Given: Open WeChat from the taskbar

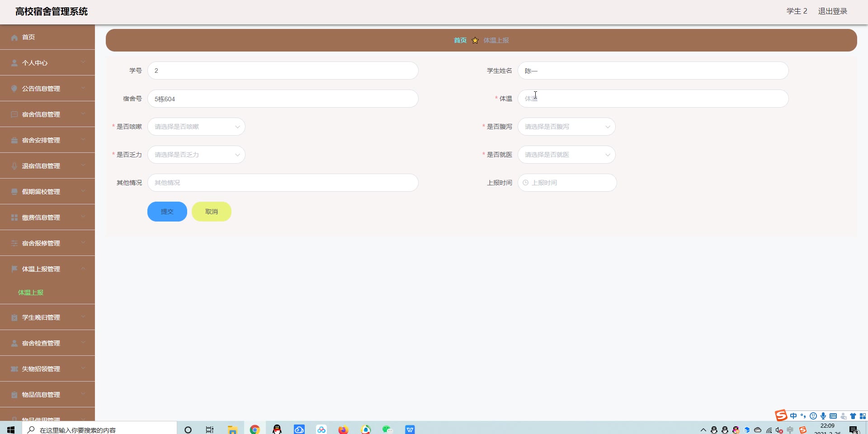Looking at the screenshot, I should 387,429.
